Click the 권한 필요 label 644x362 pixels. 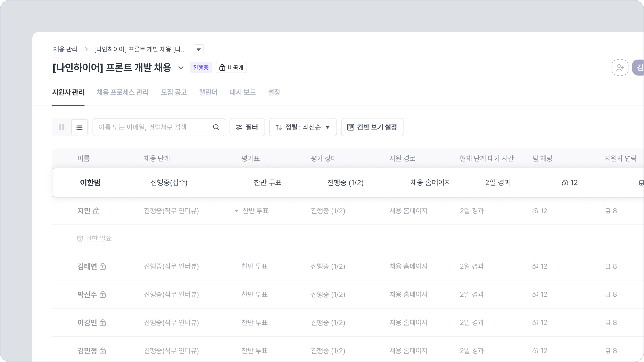(x=98, y=238)
